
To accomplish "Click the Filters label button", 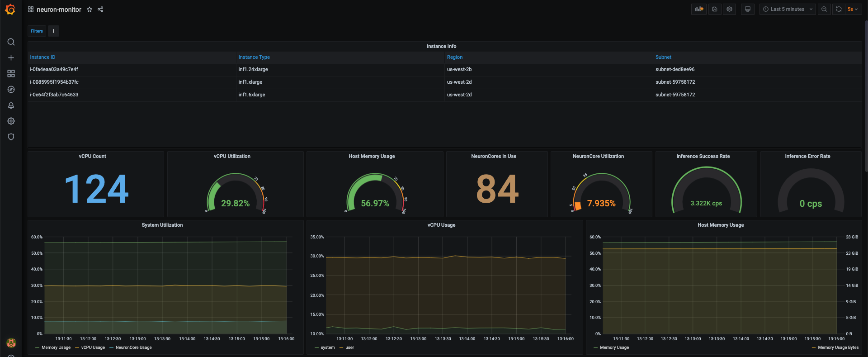I will [37, 31].
